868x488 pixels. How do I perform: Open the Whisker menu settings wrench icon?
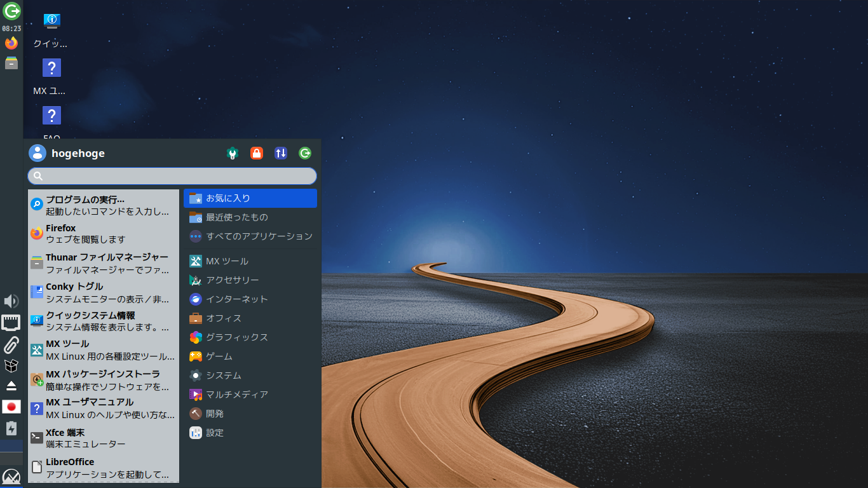[x=233, y=153]
